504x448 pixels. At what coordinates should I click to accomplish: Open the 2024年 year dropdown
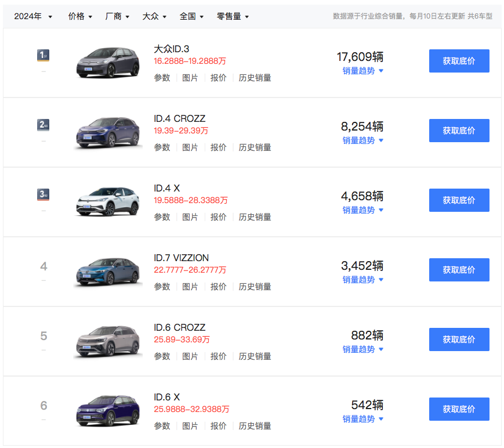tap(33, 16)
